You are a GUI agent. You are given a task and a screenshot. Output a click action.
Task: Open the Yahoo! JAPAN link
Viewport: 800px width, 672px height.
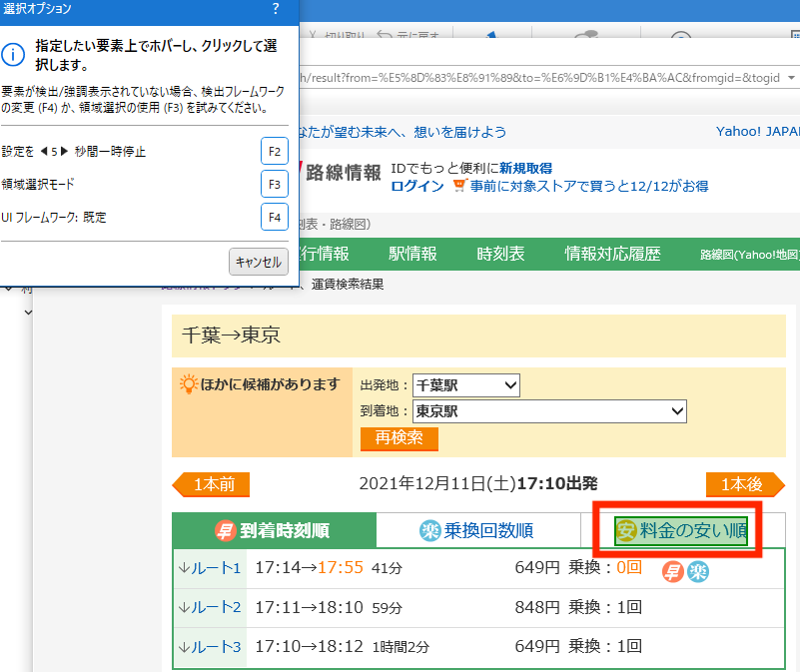click(758, 131)
